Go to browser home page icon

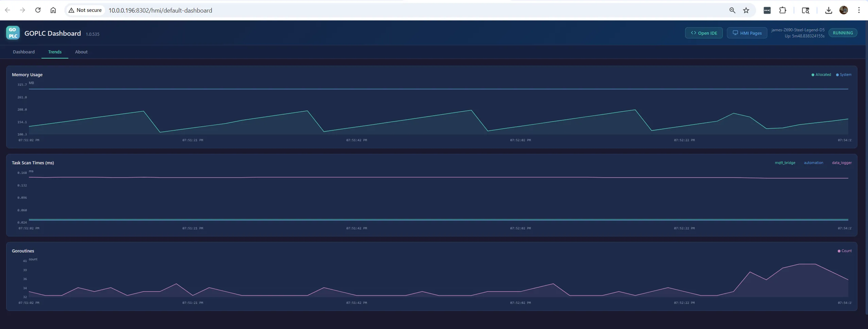pos(53,10)
